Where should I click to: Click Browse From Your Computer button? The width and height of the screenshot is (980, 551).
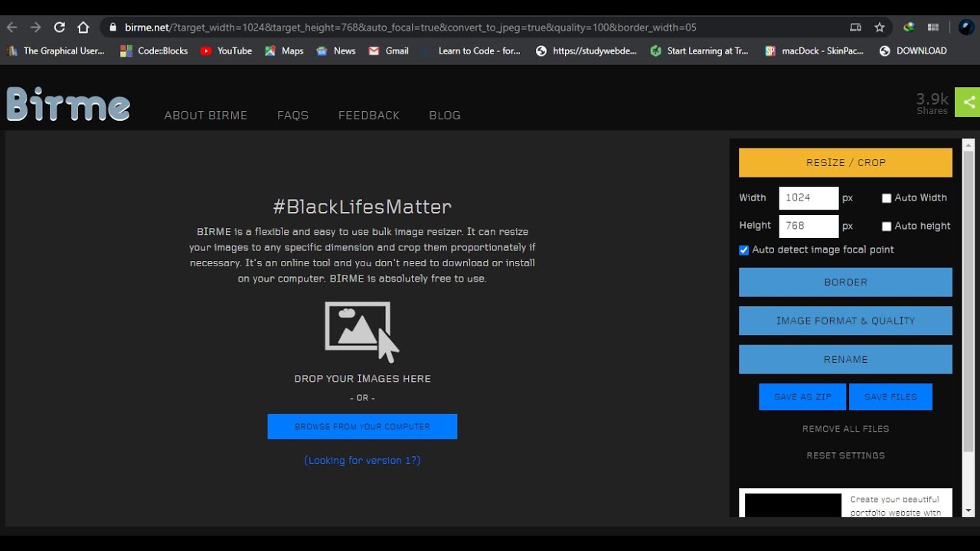point(362,427)
